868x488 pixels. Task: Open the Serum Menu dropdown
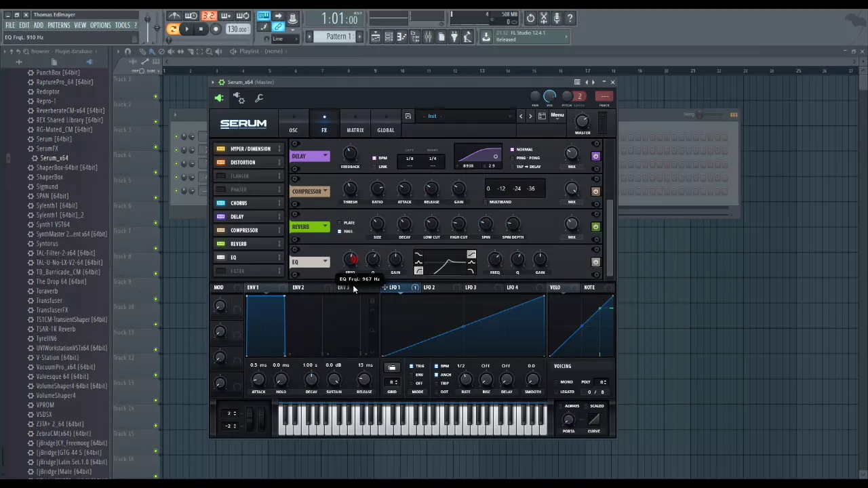(x=557, y=115)
